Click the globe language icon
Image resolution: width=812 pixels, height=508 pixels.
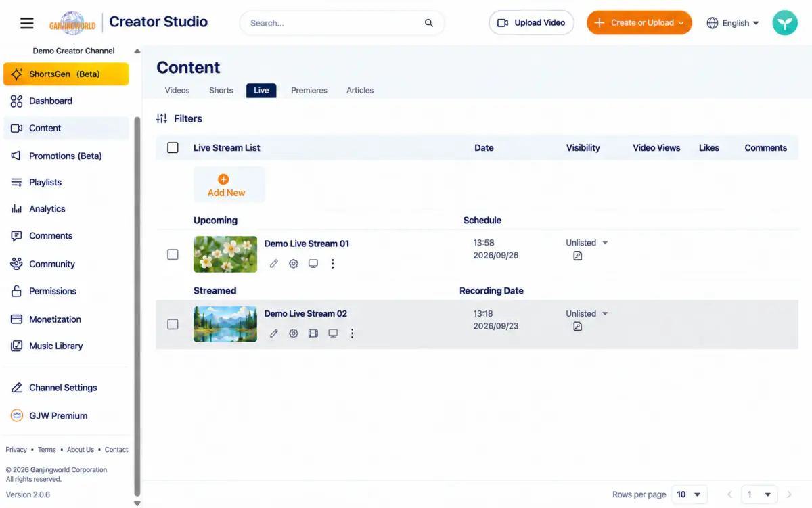point(712,23)
